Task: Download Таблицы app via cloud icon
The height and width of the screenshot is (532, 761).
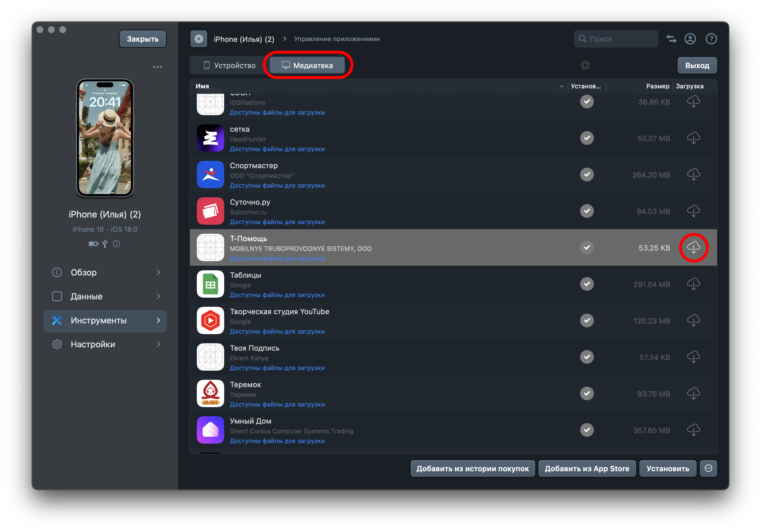Action: (x=693, y=284)
